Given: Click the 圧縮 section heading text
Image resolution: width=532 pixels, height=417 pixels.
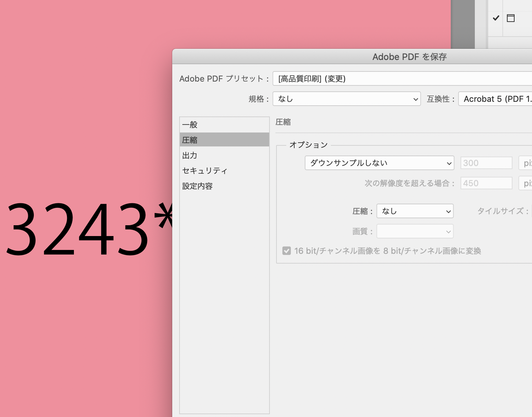Looking at the screenshot, I should pyautogui.click(x=283, y=122).
